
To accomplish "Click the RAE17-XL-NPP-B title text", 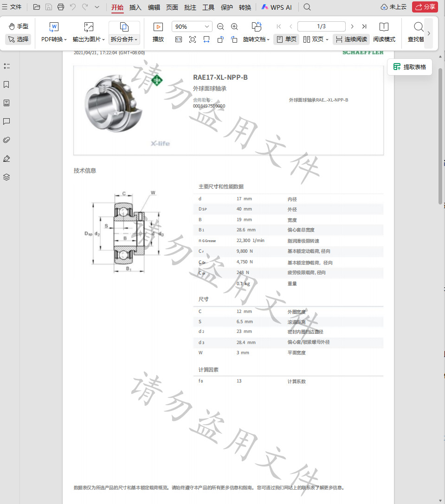I will point(220,77).
